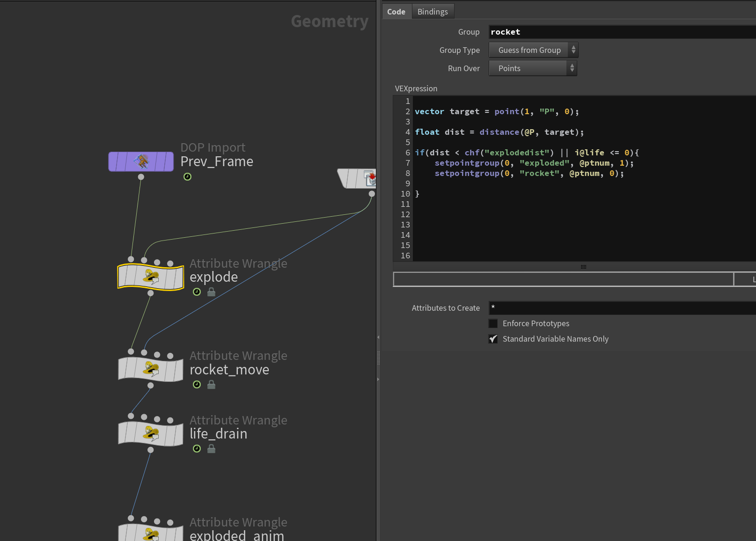Click the Group input field containing rocket

point(622,32)
